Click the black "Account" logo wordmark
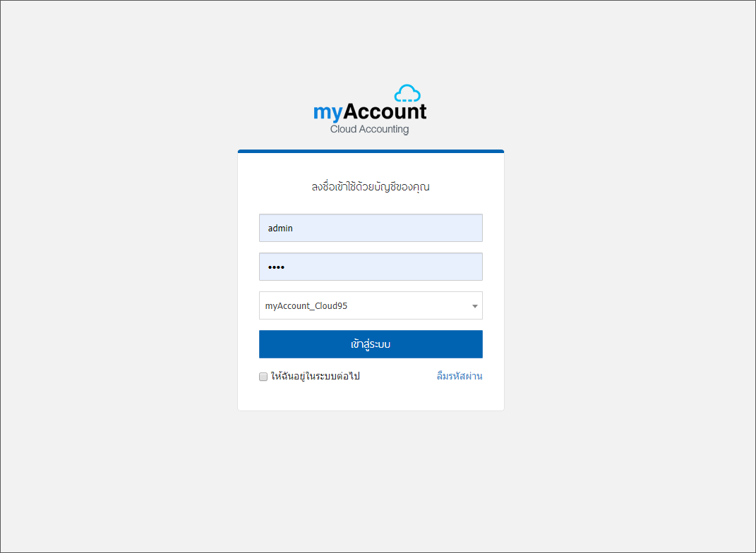The height and width of the screenshot is (553, 756). (385, 111)
